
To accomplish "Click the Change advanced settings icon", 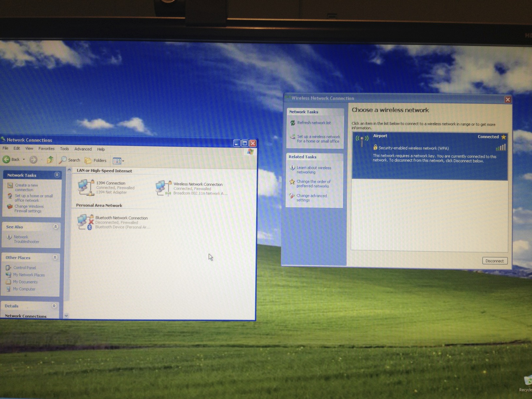I will pos(292,196).
